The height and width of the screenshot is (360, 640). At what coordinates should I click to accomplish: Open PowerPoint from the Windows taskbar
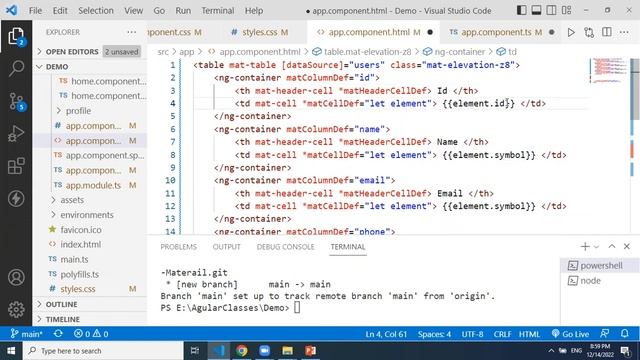point(310,351)
